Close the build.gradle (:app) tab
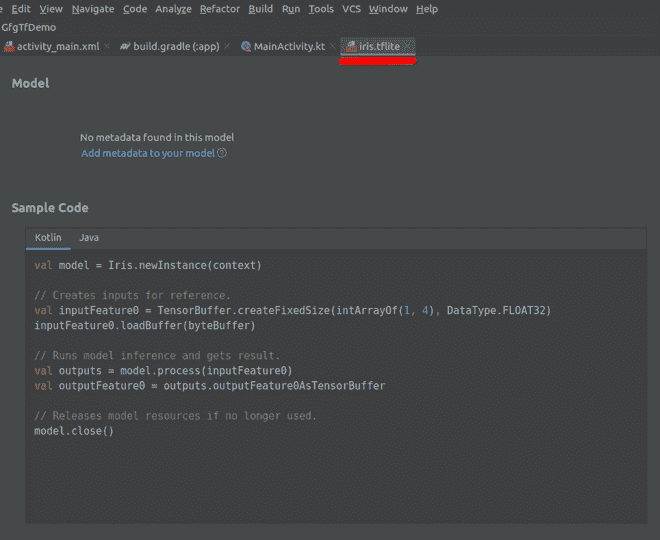This screenshot has width=660, height=540. click(227, 47)
